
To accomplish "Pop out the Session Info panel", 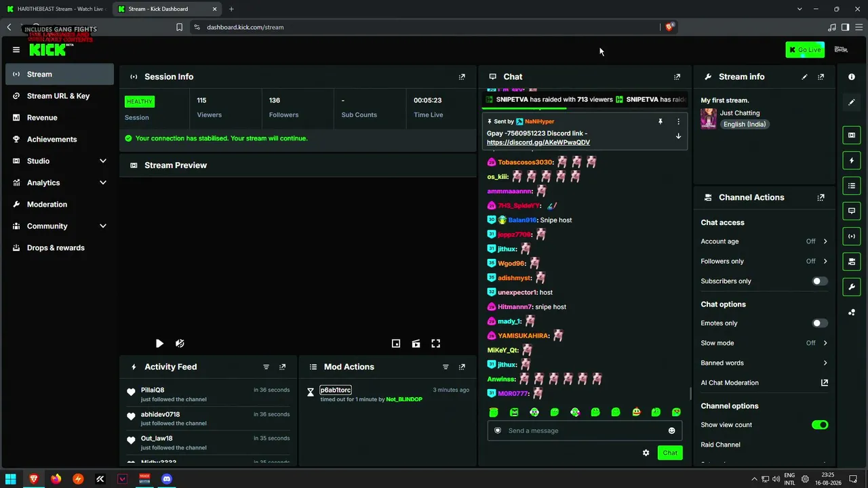I will tap(462, 77).
